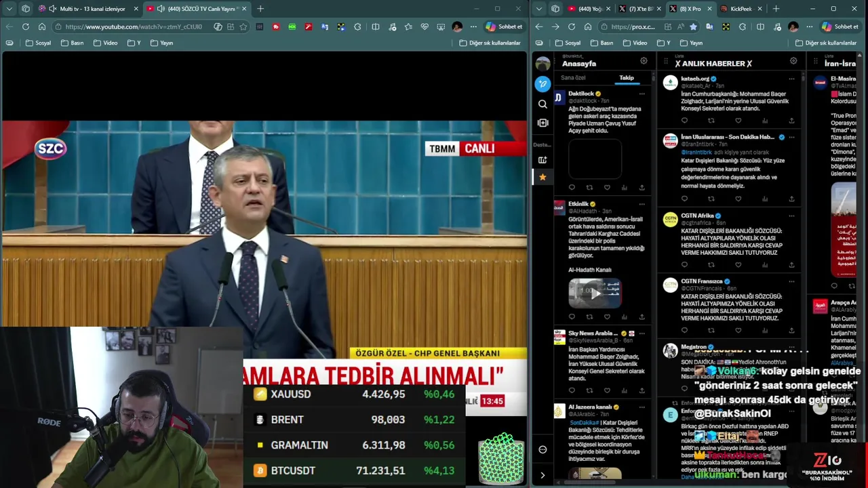This screenshot has width=868, height=488.
Task: Open left browser settings and more menu
Action: (473, 26)
